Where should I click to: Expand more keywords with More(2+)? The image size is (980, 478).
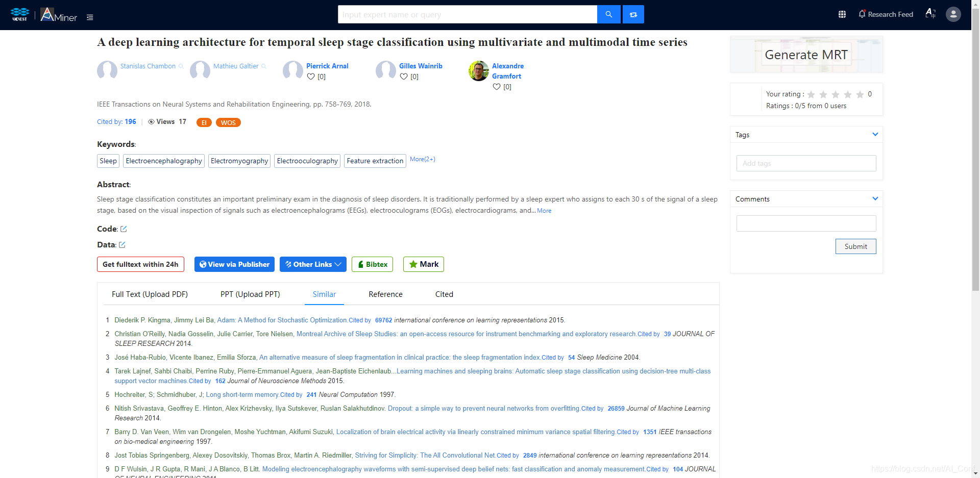(423, 159)
